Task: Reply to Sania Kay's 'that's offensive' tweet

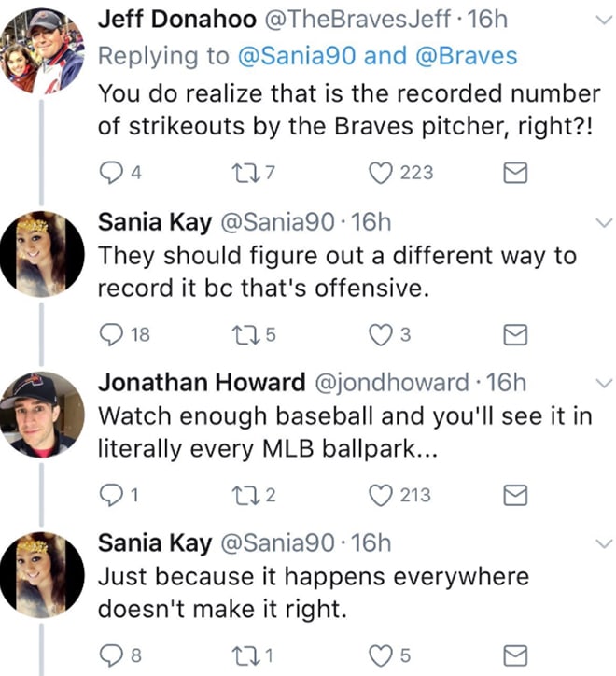Action: 109,333
